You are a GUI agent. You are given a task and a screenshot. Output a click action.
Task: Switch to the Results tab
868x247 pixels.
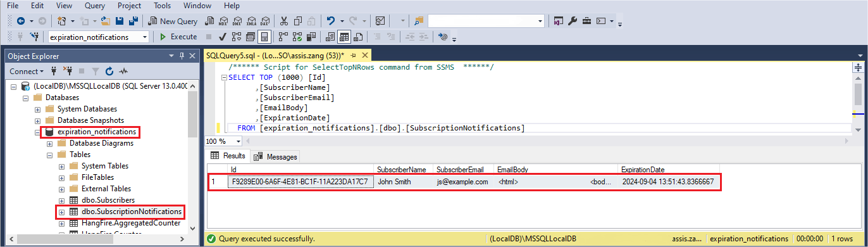click(x=228, y=156)
